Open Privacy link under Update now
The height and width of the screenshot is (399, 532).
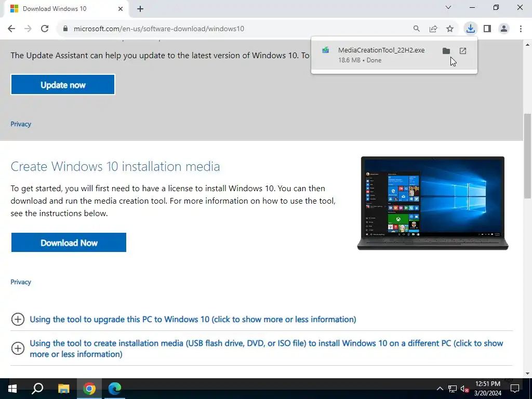[x=21, y=124]
